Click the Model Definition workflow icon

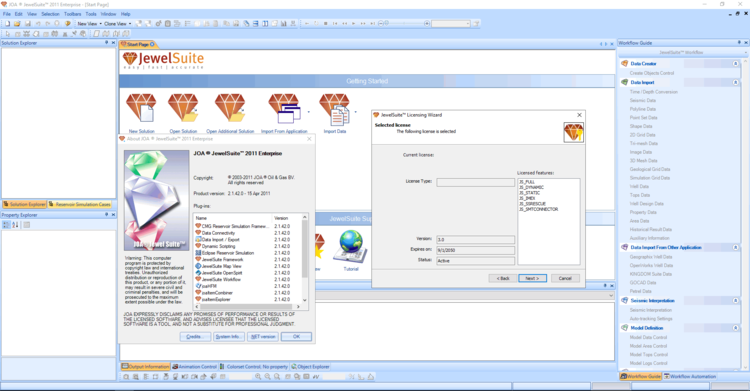pyautogui.click(x=624, y=328)
